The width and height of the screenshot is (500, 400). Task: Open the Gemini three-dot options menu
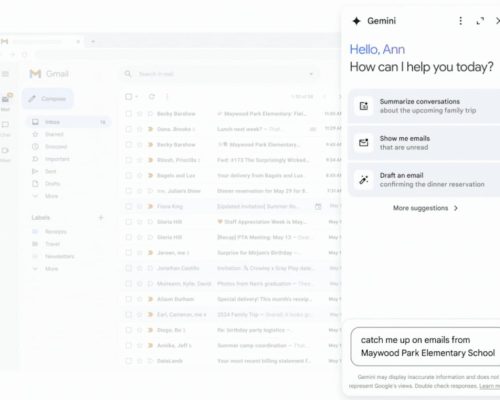click(x=461, y=21)
